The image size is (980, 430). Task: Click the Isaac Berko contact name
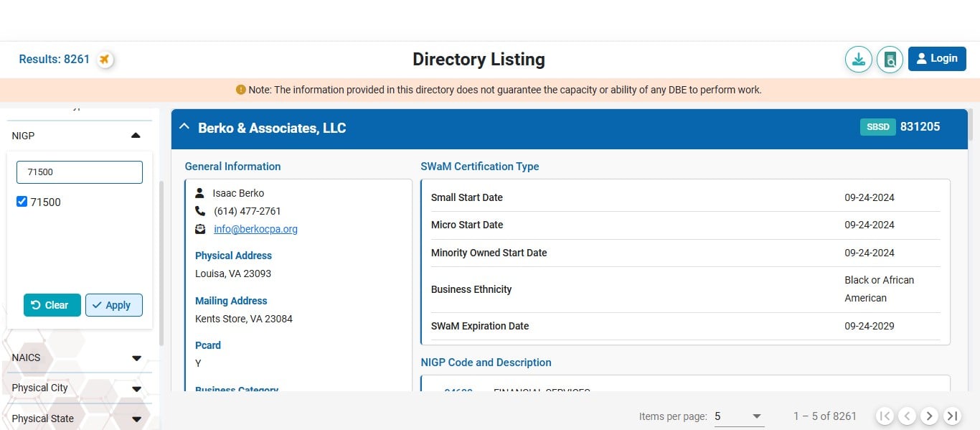pos(238,193)
